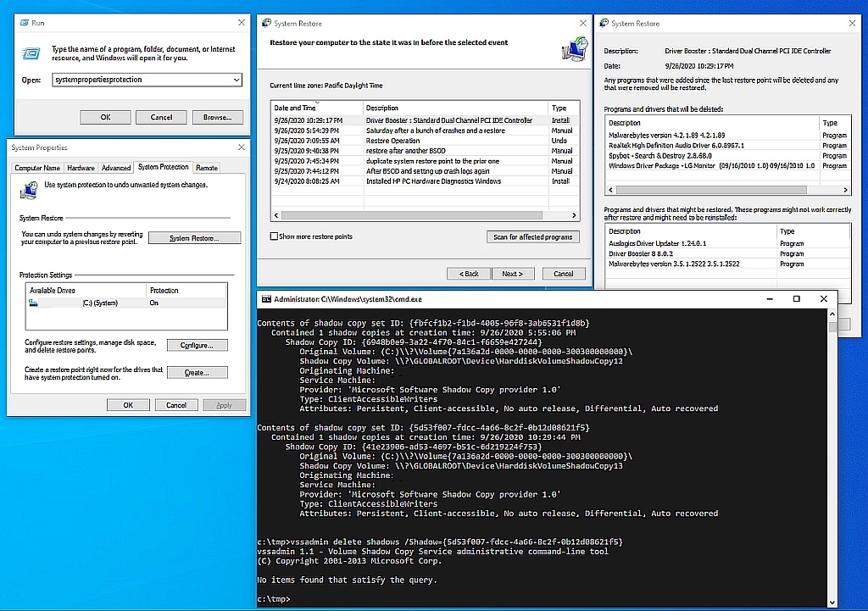Click OK in System Properties

[x=128, y=405]
